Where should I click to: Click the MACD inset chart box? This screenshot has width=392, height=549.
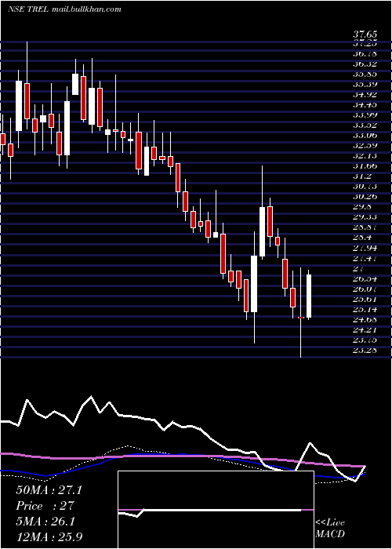tap(216, 510)
